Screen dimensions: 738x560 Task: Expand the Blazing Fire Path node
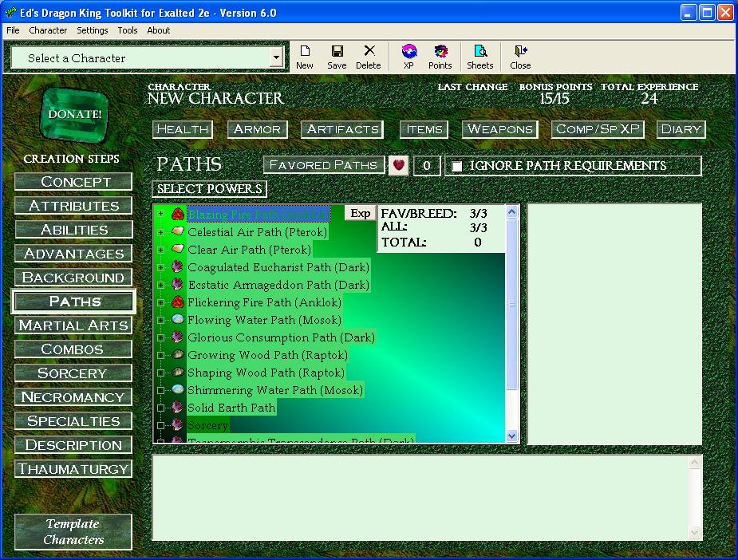click(x=160, y=214)
